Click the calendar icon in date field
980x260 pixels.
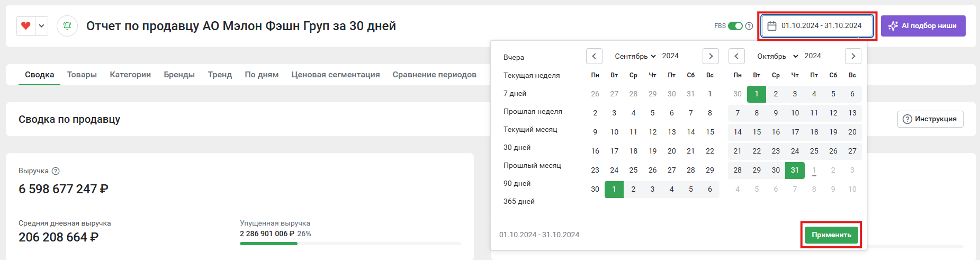(x=772, y=26)
